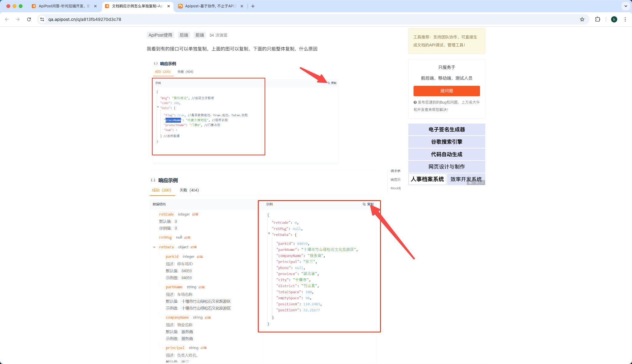This screenshot has height=364, width=632.
Task: Close the Apipost-基于协作 browser tab
Action: (x=242, y=6)
